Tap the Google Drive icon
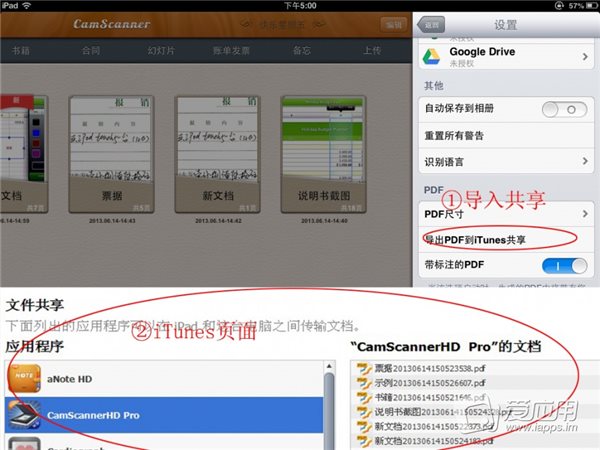 pos(431,57)
